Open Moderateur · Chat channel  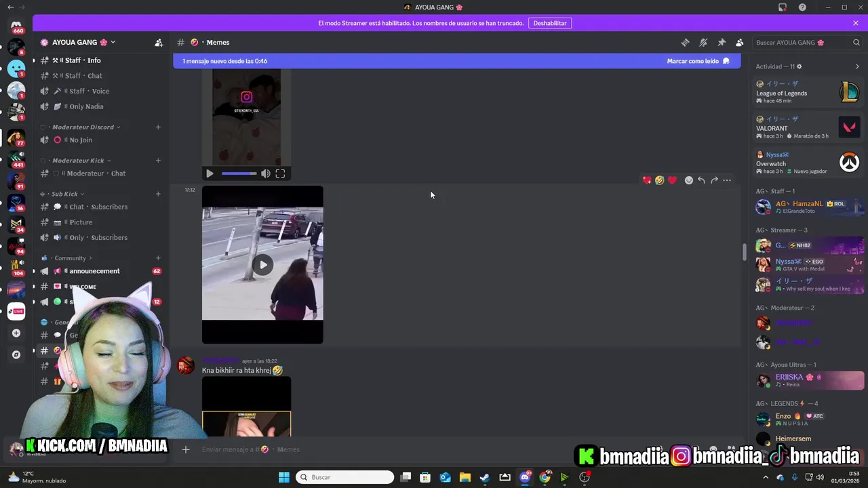point(100,174)
